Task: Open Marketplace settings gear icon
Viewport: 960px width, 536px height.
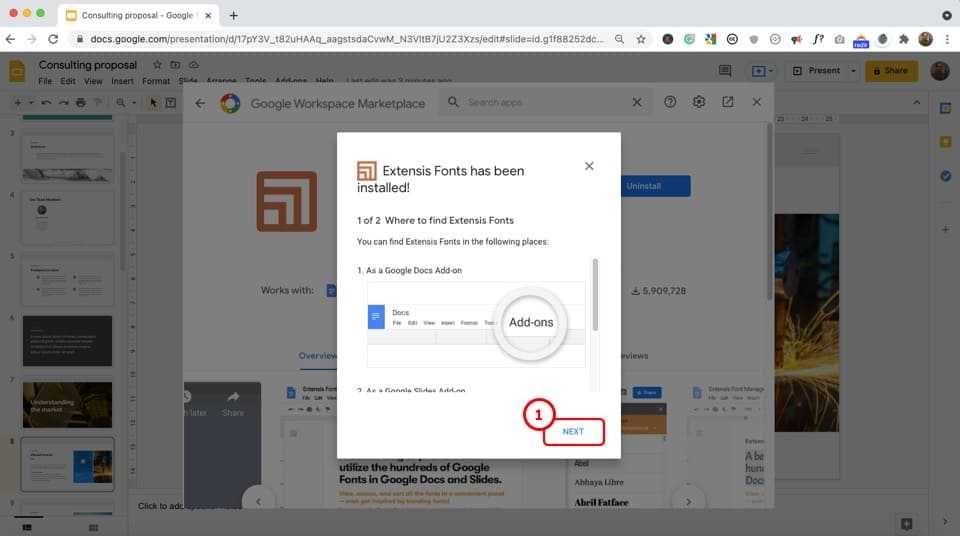Action: 699,102
